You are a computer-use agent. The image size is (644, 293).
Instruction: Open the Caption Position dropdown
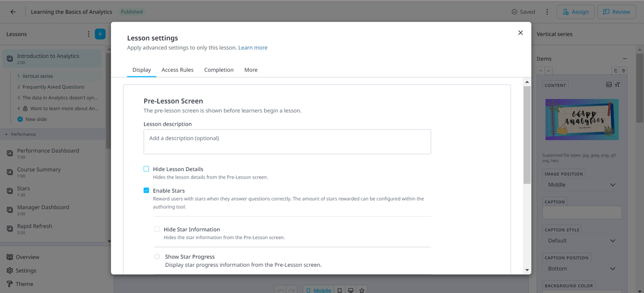(x=582, y=269)
